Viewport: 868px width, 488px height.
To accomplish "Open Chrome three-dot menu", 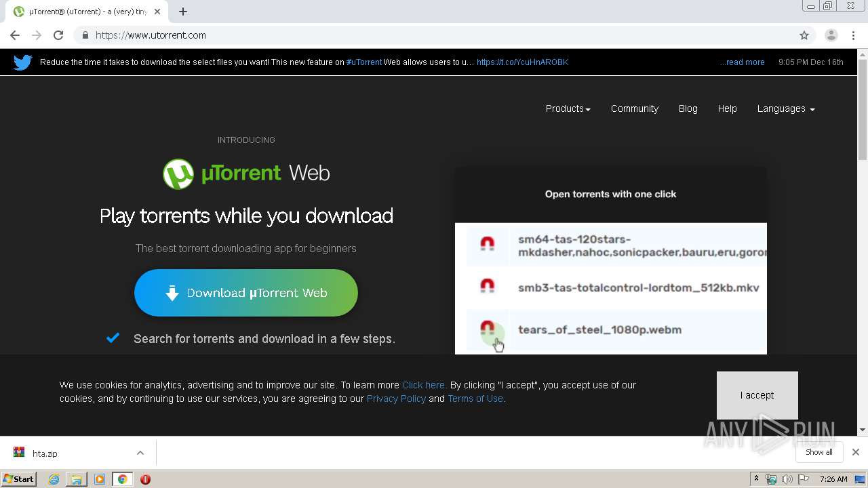I will [853, 35].
